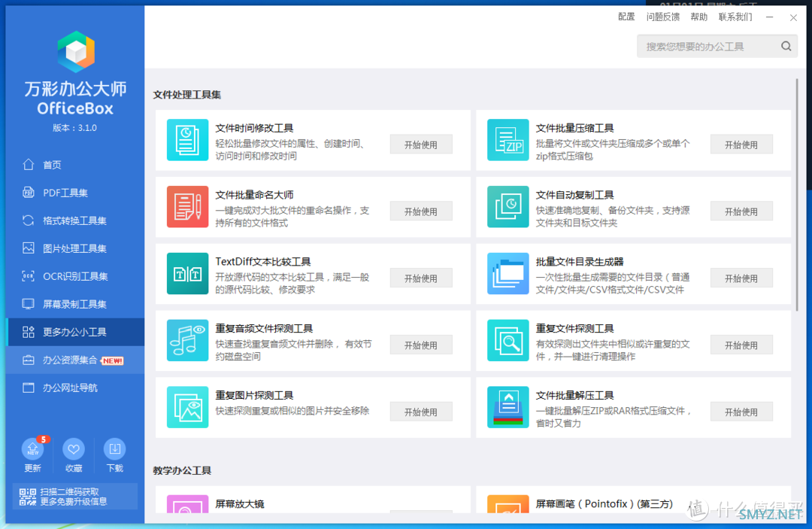This screenshot has width=812, height=529.
Task: Click the 文件批量解压工具 icon
Action: pyautogui.click(x=508, y=407)
